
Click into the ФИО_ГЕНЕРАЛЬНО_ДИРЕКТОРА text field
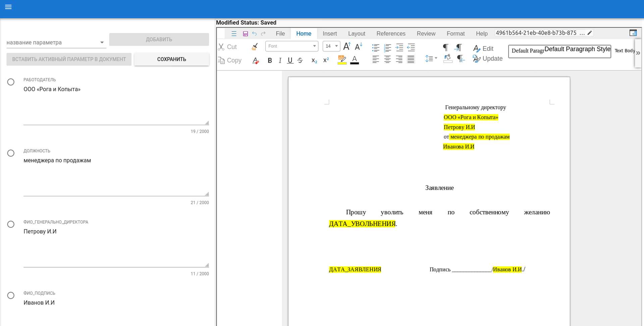[x=114, y=245]
